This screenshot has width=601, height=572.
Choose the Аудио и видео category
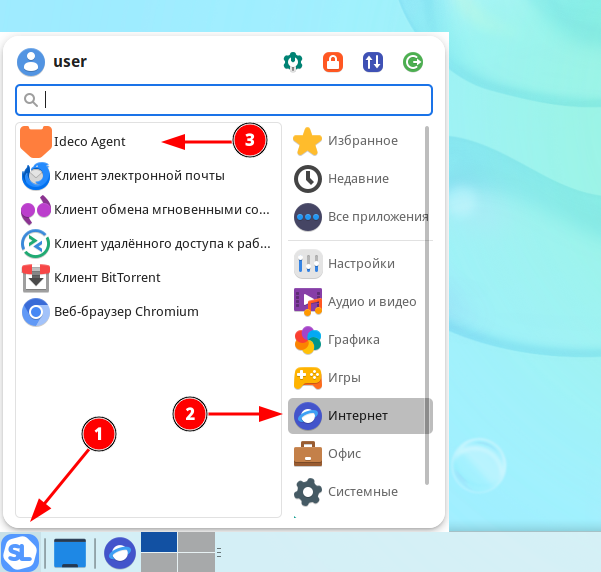tap(371, 302)
